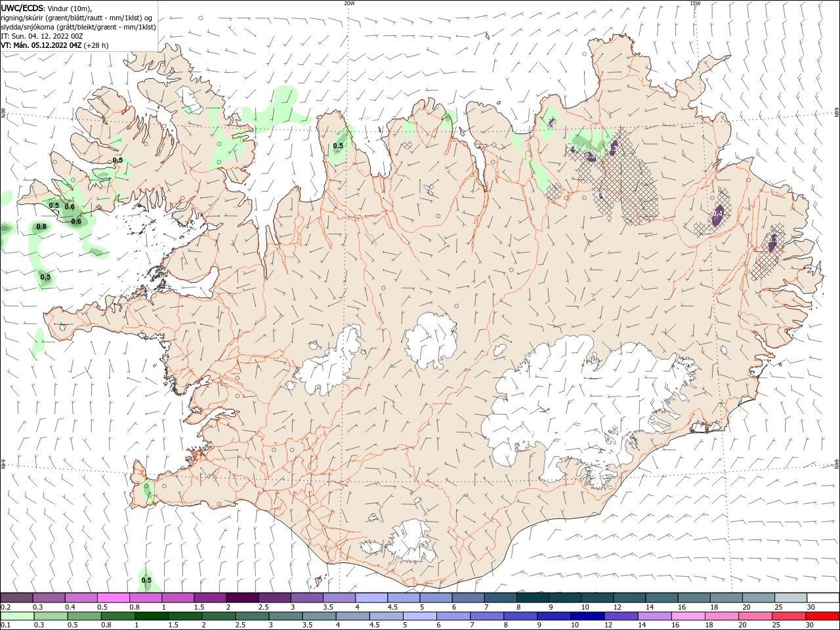Click the 0.5 value above the colour legend
This screenshot has height=630, width=840.
[146, 580]
